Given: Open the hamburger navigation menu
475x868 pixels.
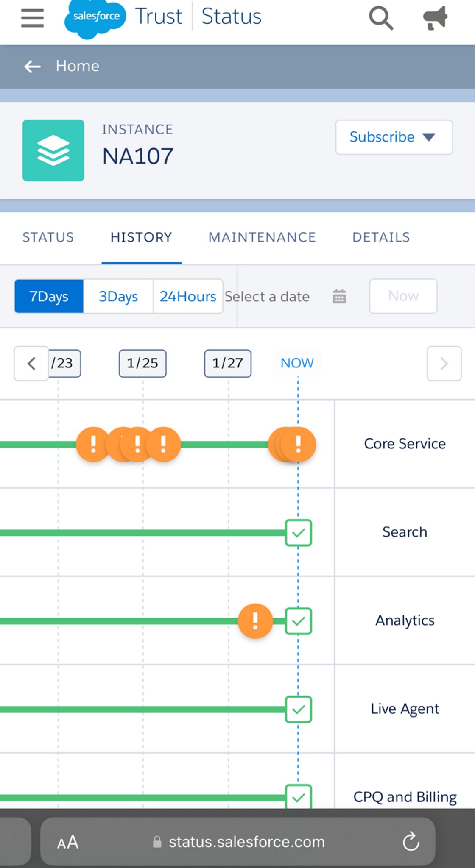Looking at the screenshot, I should tap(32, 18).
